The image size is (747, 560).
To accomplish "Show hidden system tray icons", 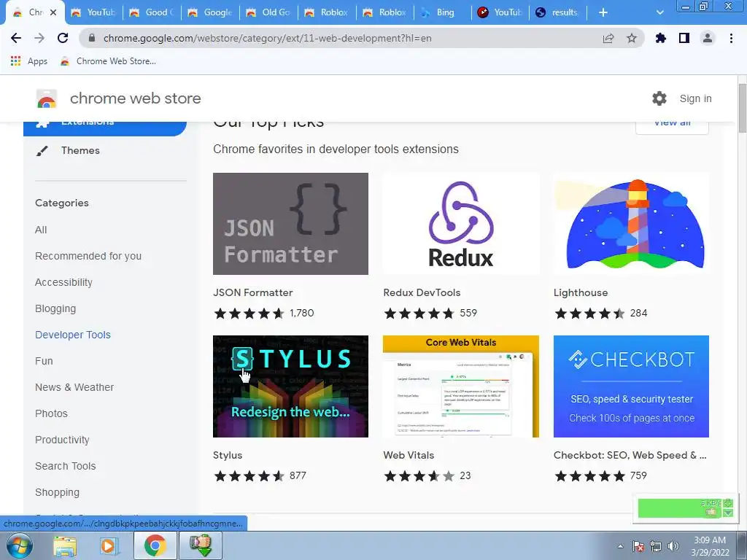I will click(x=620, y=546).
